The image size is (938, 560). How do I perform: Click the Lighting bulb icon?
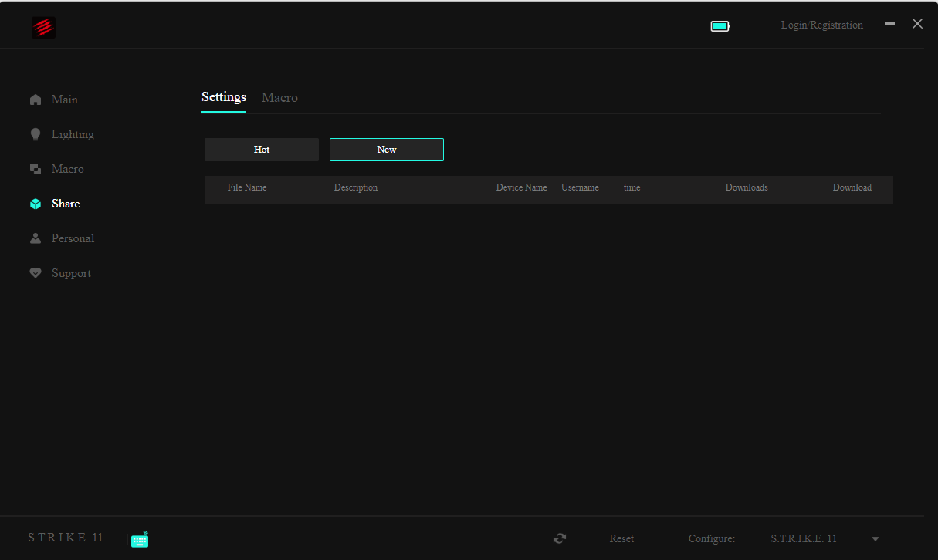[36, 134]
